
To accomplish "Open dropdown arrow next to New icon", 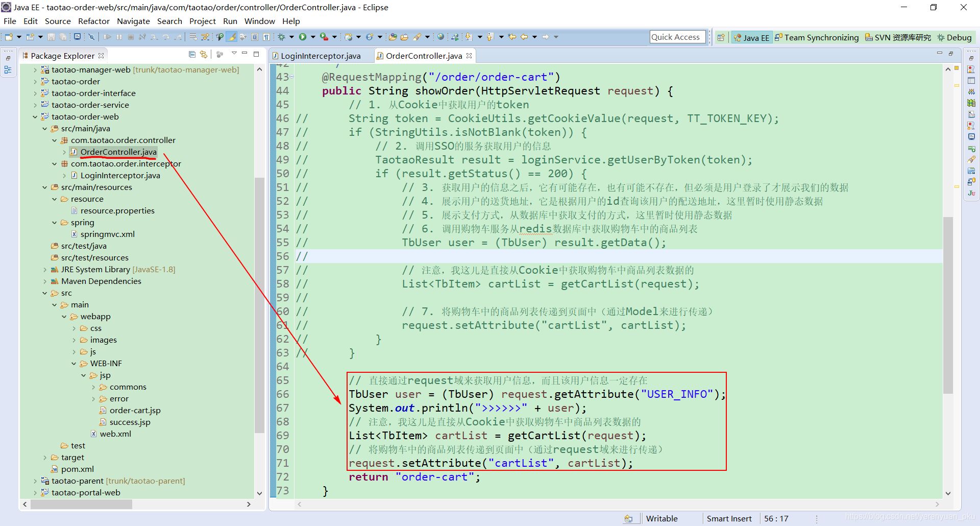I will pos(19,37).
